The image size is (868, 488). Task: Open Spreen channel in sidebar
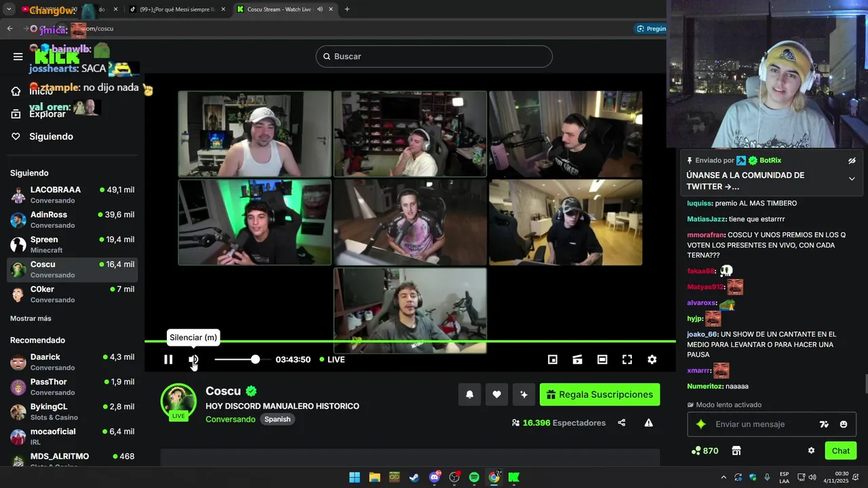coord(73,245)
